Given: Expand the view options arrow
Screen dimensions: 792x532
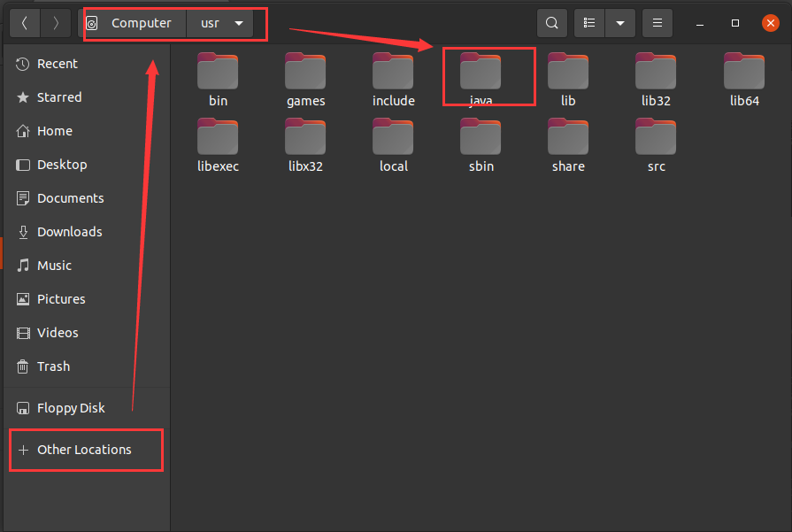Looking at the screenshot, I should pos(620,23).
